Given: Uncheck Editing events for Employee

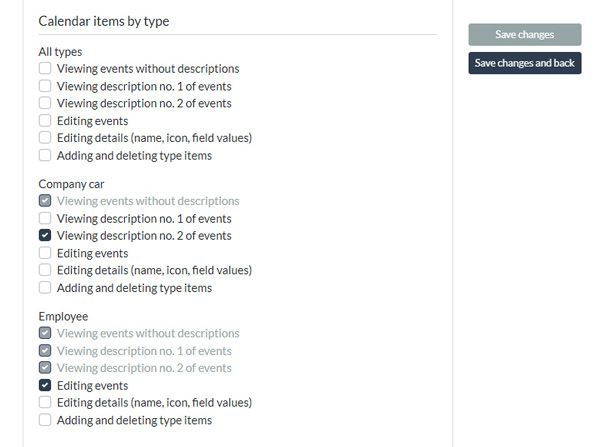Looking at the screenshot, I should [45, 385].
